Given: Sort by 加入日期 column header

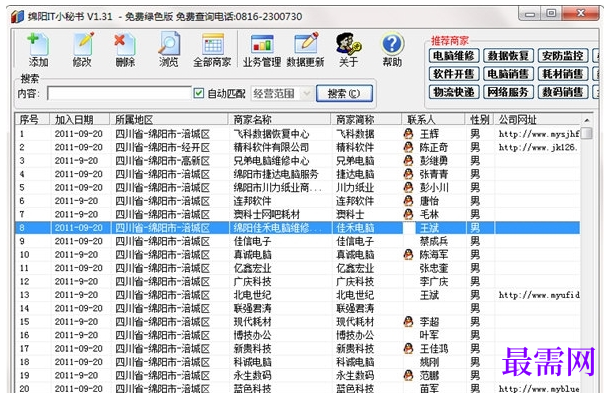Looking at the screenshot, I should click(x=80, y=119).
